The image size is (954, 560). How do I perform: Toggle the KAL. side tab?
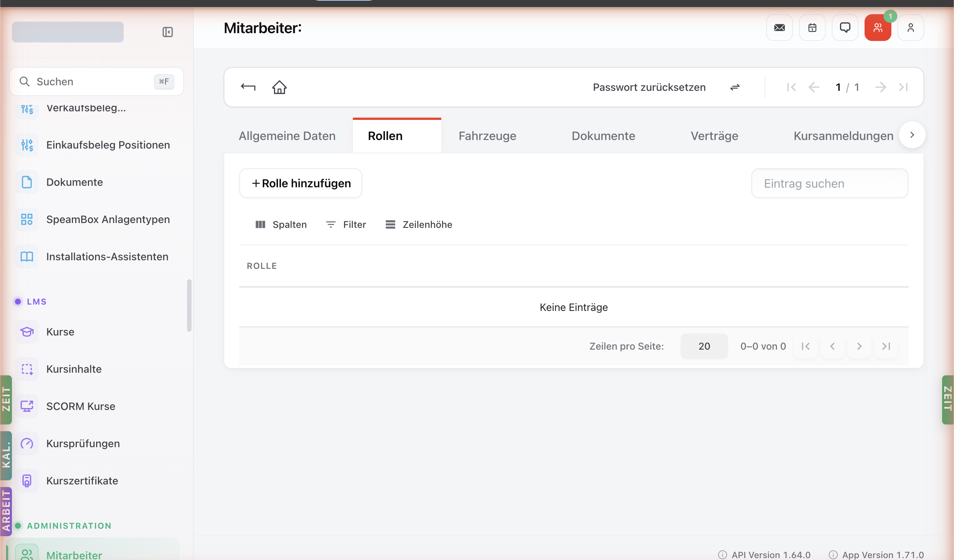pyautogui.click(x=6, y=456)
